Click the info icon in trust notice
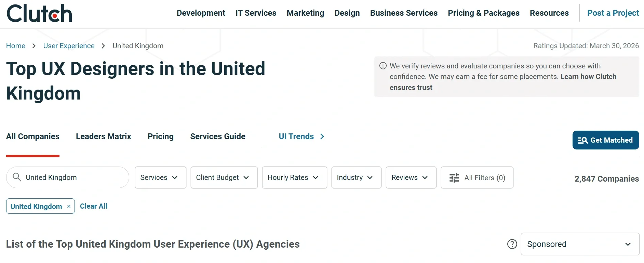The width and height of the screenshot is (644, 263). 383,66
